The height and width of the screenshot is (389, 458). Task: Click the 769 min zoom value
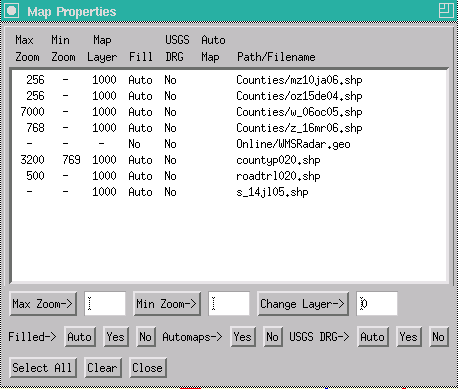pos(71,160)
